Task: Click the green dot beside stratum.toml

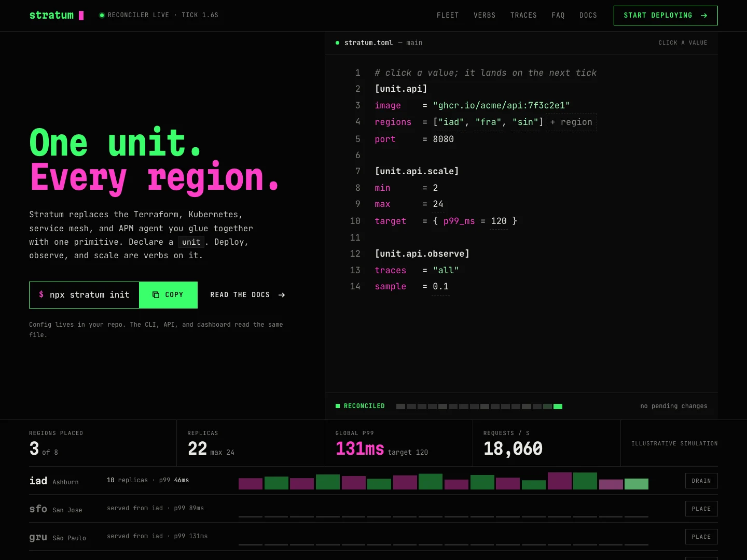Action: [337, 43]
